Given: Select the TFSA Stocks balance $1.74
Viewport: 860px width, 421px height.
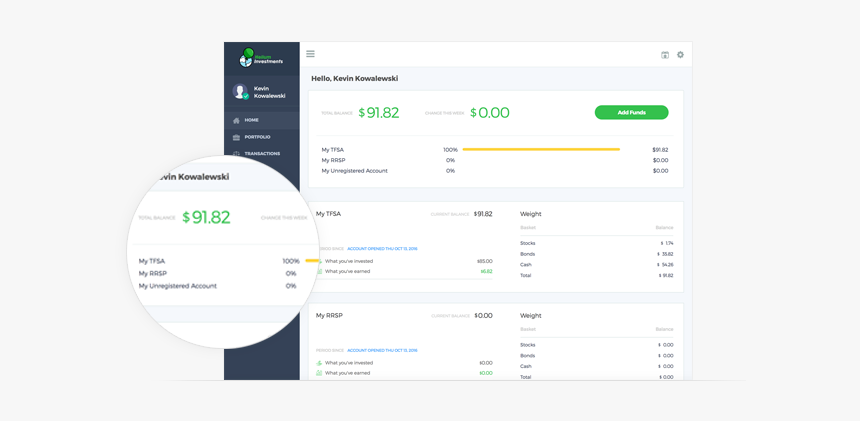Looking at the screenshot, I should [667, 243].
